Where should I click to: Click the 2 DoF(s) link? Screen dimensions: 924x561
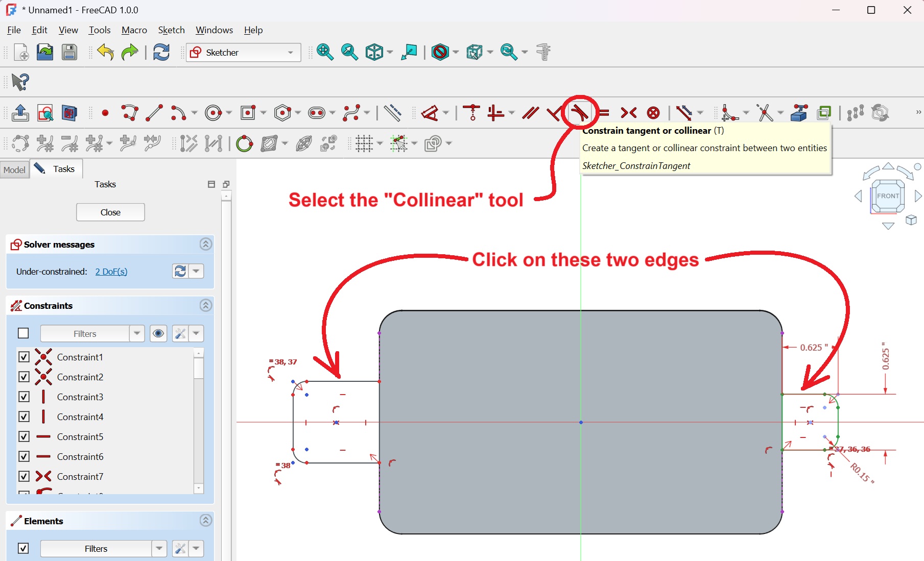click(111, 272)
